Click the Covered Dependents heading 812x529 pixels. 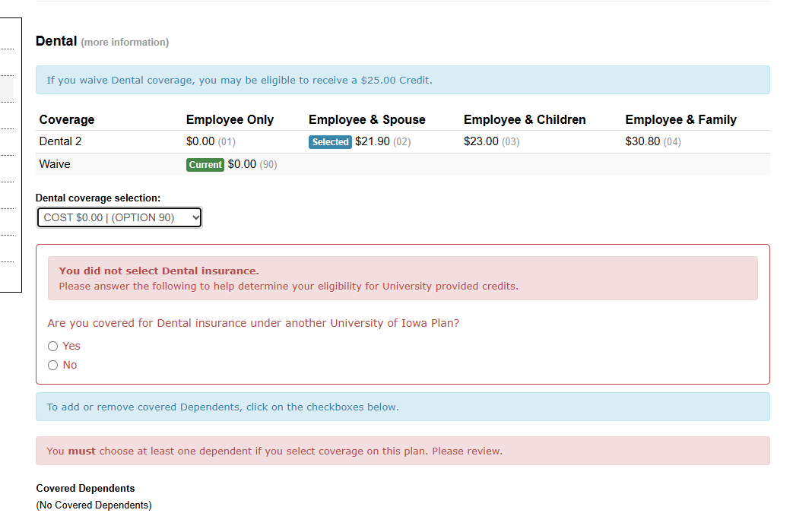click(x=85, y=488)
